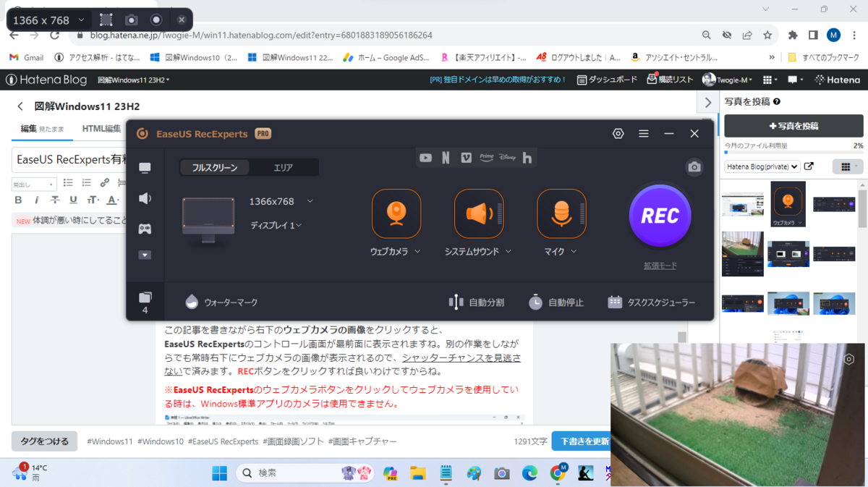Image resolution: width=868 pixels, height=487 pixels.
Task: Click the Chrome address bar URL
Action: (262, 35)
